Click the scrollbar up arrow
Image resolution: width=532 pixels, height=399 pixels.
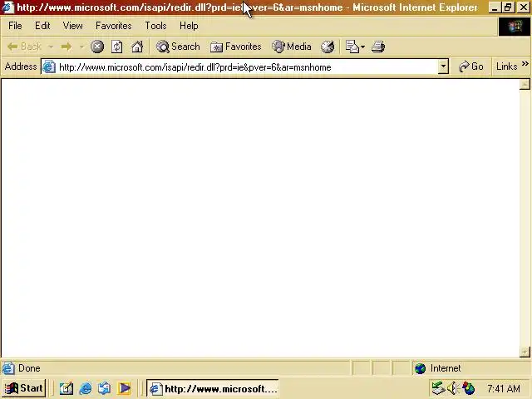525,84
